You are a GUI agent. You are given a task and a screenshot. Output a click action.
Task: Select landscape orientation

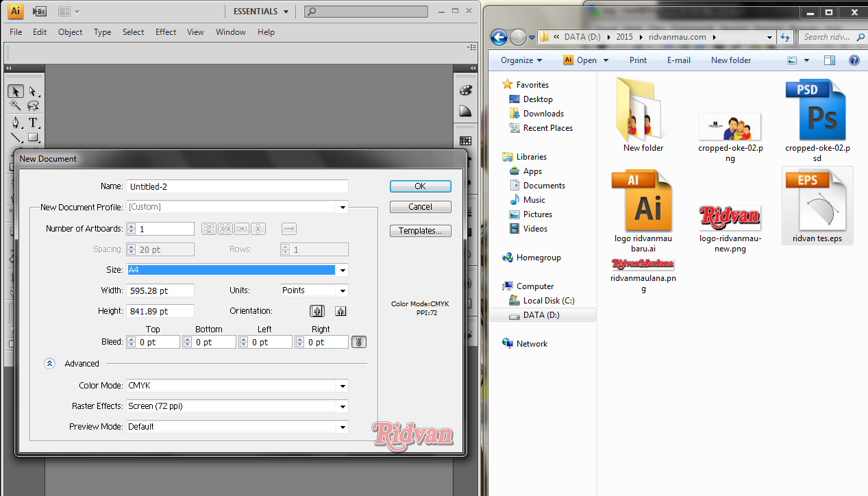[340, 310]
